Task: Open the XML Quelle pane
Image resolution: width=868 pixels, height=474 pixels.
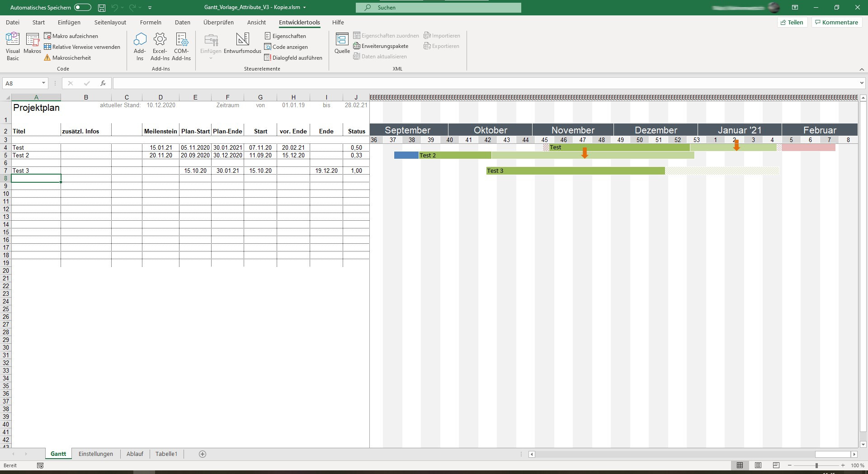Action: pyautogui.click(x=342, y=45)
